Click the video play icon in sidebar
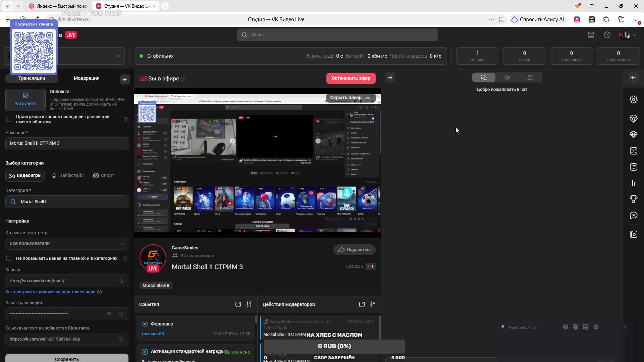This screenshot has width=644, height=362. click(633, 234)
